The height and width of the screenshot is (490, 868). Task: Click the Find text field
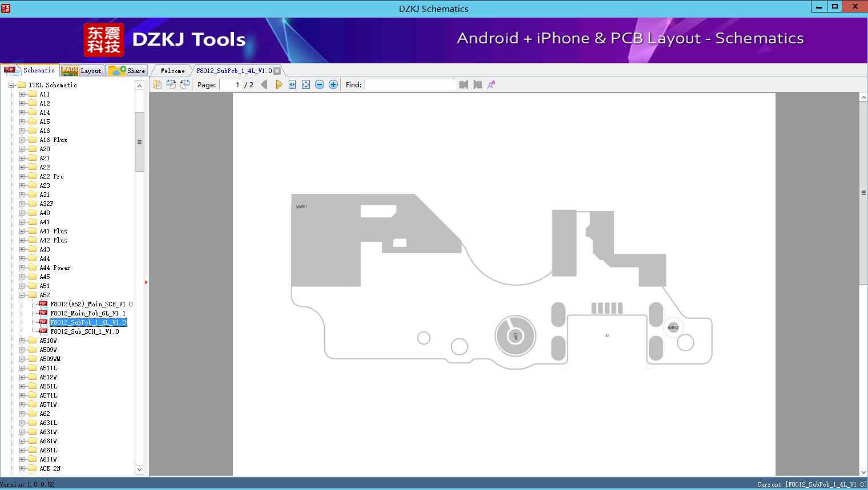pyautogui.click(x=410, y=84)
